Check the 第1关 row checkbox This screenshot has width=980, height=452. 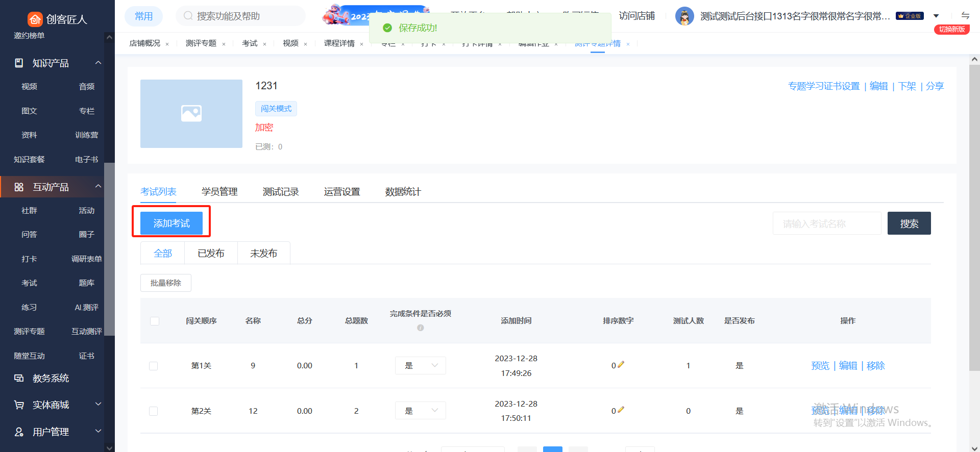click(153, 366)
